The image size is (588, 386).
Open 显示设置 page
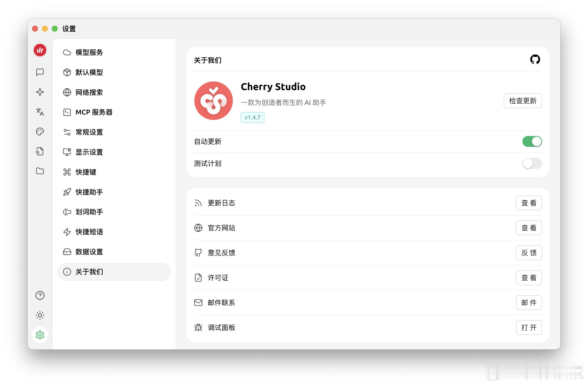coord(114,152)
